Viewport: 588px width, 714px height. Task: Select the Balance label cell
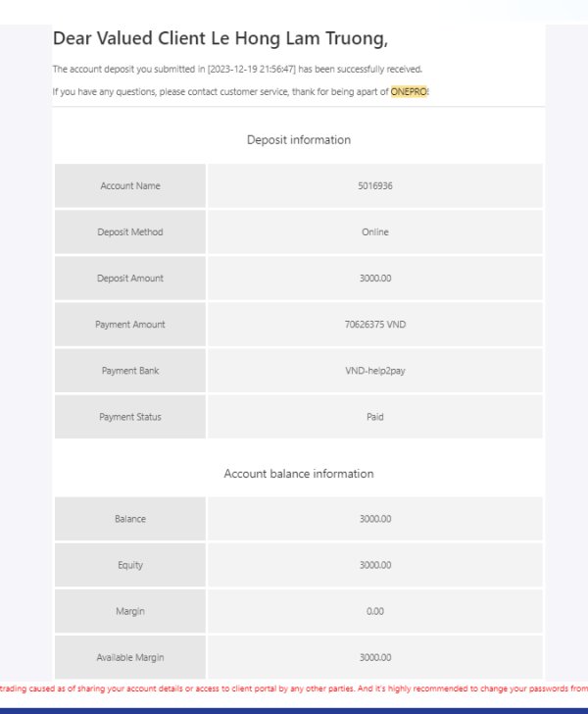pos(130,519)
